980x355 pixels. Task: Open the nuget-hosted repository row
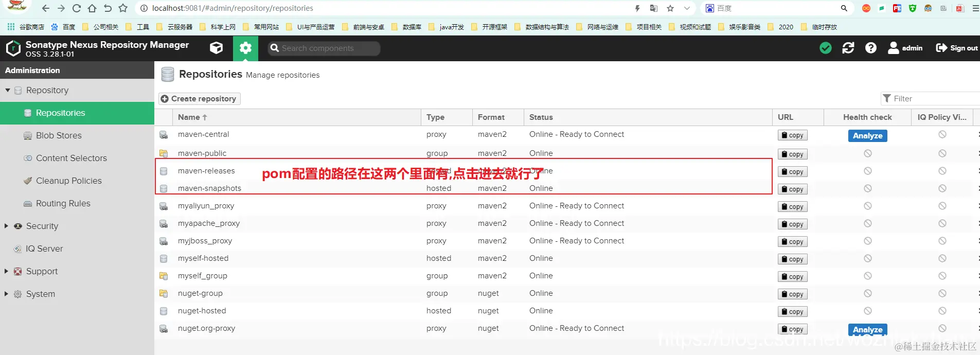point(567,311)
